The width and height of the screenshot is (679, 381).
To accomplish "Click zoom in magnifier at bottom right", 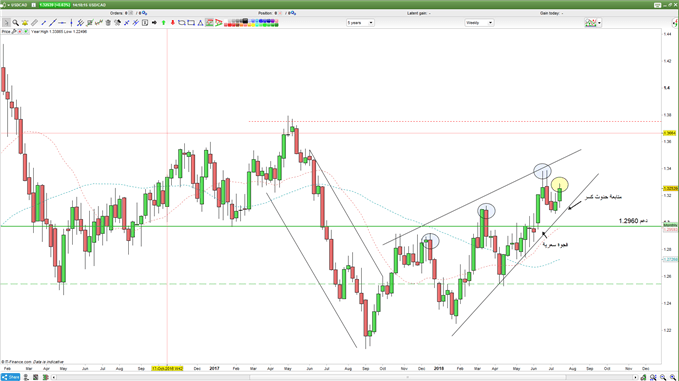I will click(x=673, y=378).
